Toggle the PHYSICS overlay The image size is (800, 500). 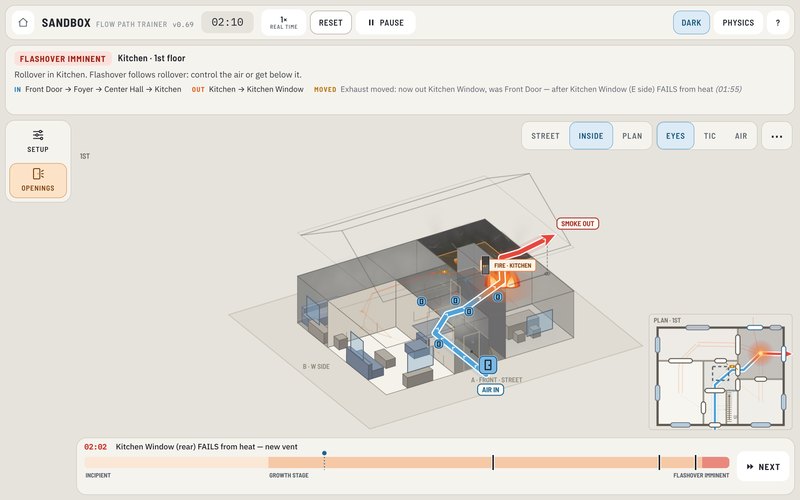(x=738, y=22)
